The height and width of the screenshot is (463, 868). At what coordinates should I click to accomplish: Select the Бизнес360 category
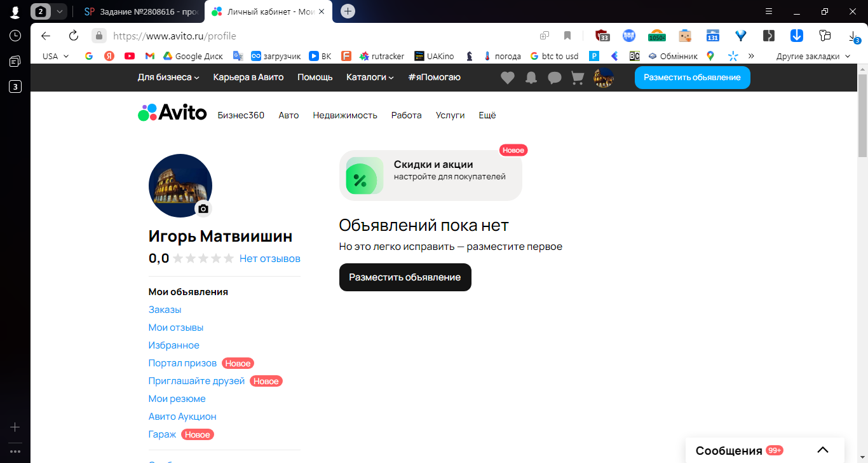241,115
